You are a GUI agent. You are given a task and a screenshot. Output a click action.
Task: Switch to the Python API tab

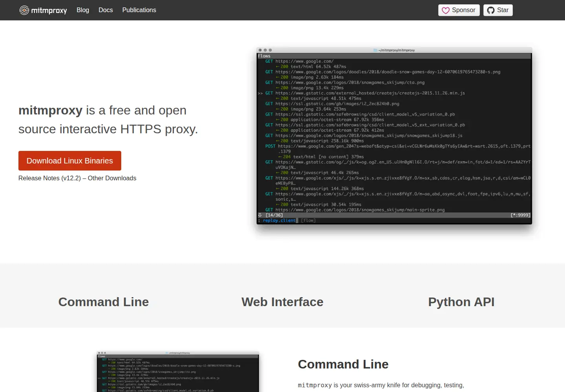click(x=461, y=302)
